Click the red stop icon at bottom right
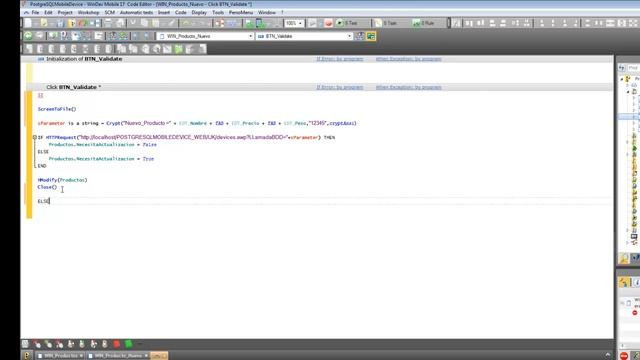 624,356
